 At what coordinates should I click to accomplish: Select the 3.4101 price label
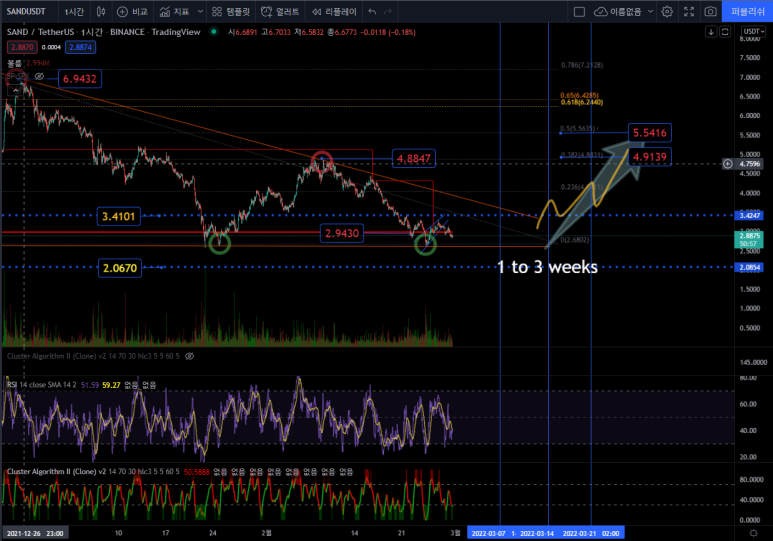coord(118,216)
